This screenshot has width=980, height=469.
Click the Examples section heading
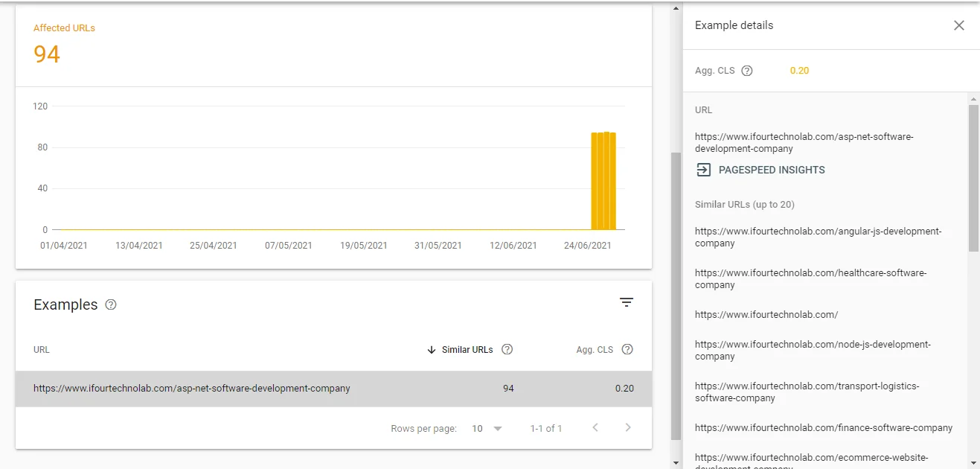pos(65,304)
